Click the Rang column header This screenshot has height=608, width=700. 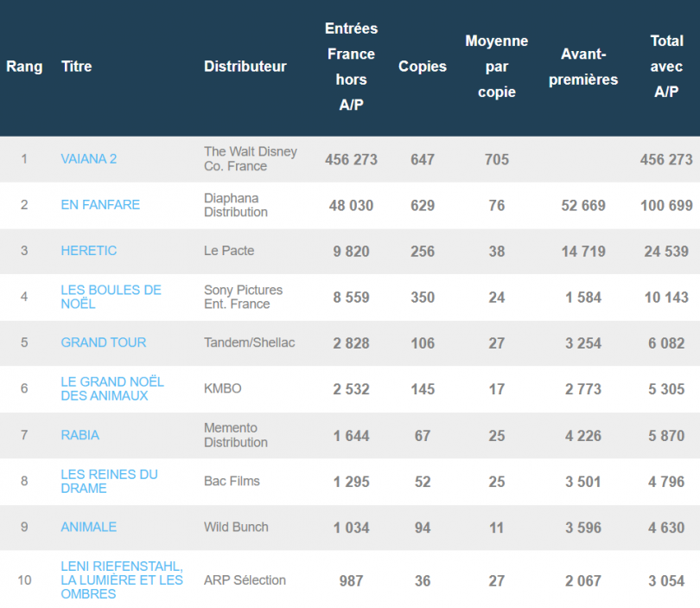[24, 67]
